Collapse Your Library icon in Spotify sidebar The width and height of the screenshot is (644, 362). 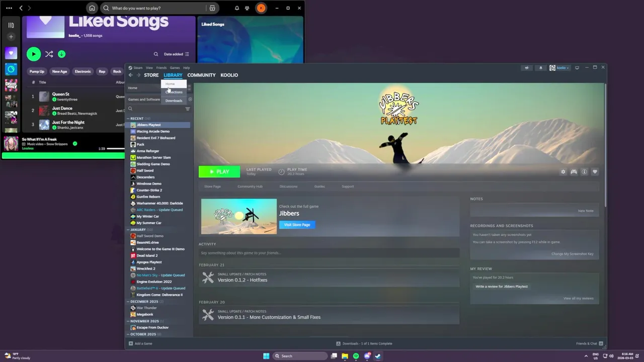[x=11, y=25]
